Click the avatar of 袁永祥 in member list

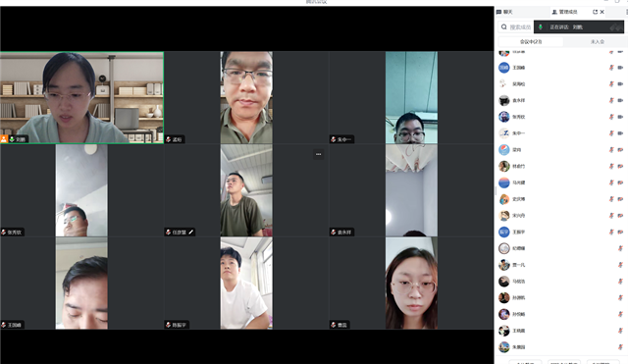pos(503,100)
